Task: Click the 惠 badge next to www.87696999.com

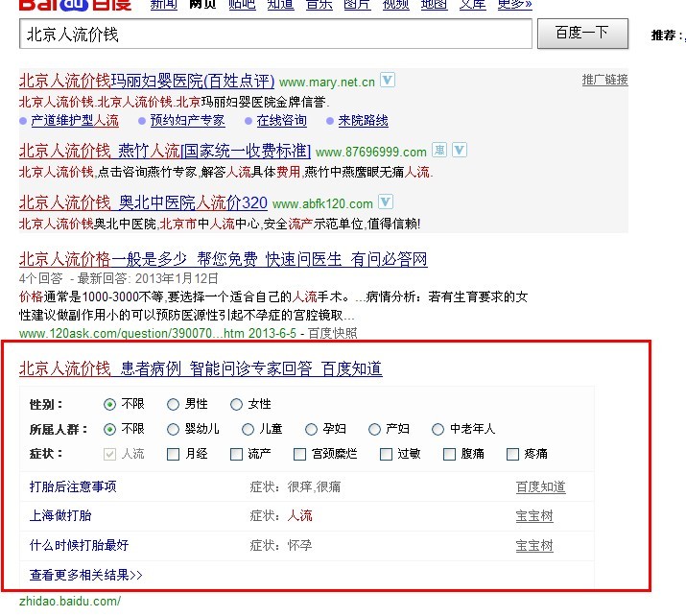Action: [439, 150]
